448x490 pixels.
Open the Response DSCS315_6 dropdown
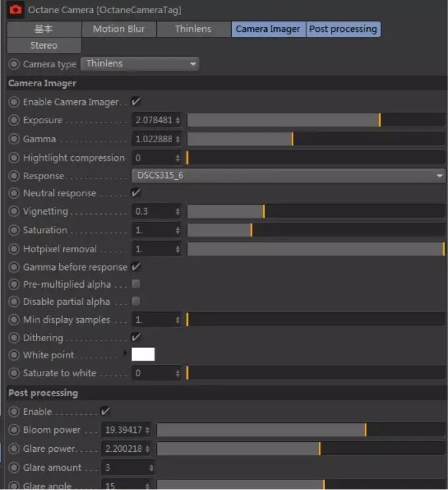coord(289,176)
